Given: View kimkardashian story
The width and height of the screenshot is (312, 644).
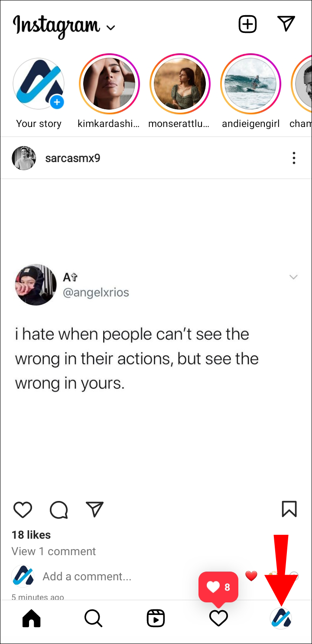Looking at the screenshot, I should (109, 84).
